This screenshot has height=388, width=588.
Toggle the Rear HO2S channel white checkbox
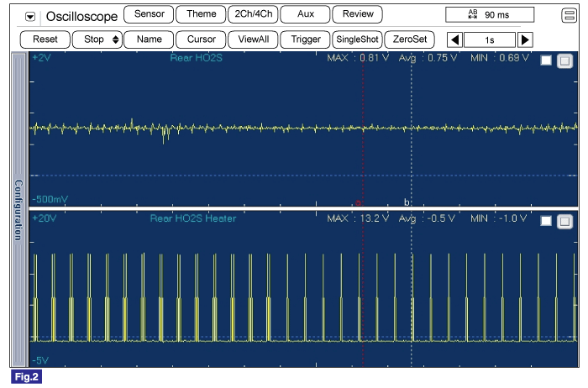(546, 60)
